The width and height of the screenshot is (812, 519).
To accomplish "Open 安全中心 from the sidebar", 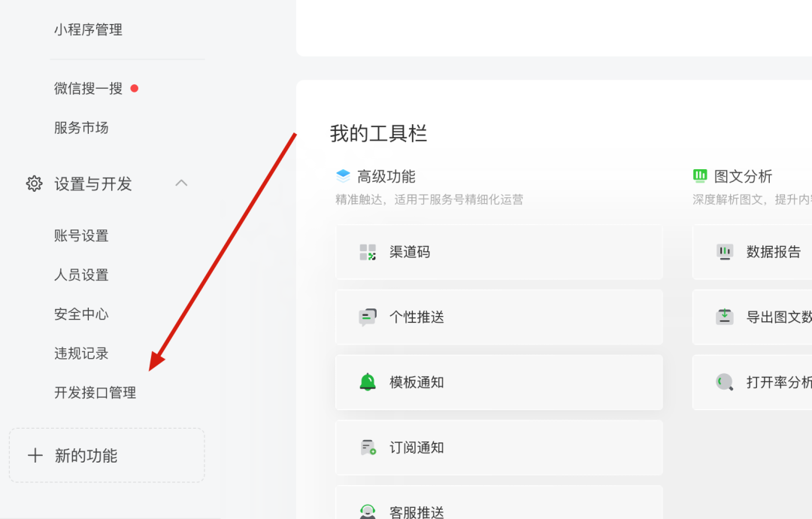I will coord(81,314).
